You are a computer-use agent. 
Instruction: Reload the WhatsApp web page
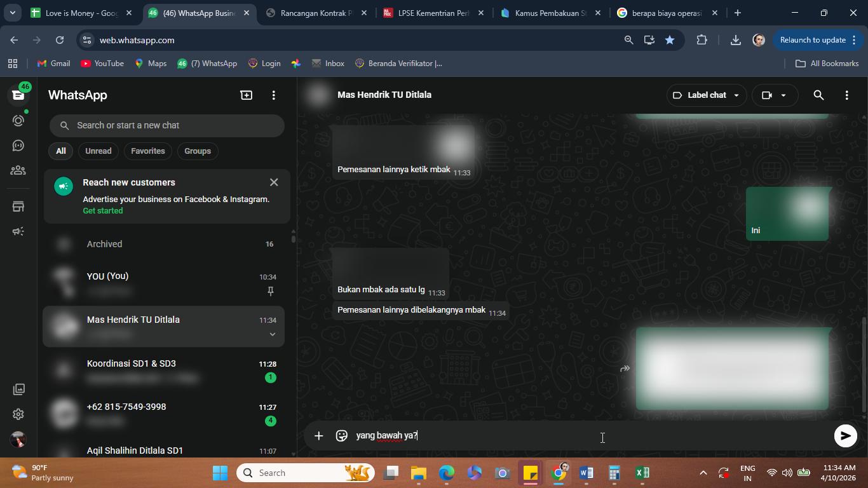click(60, 40)
